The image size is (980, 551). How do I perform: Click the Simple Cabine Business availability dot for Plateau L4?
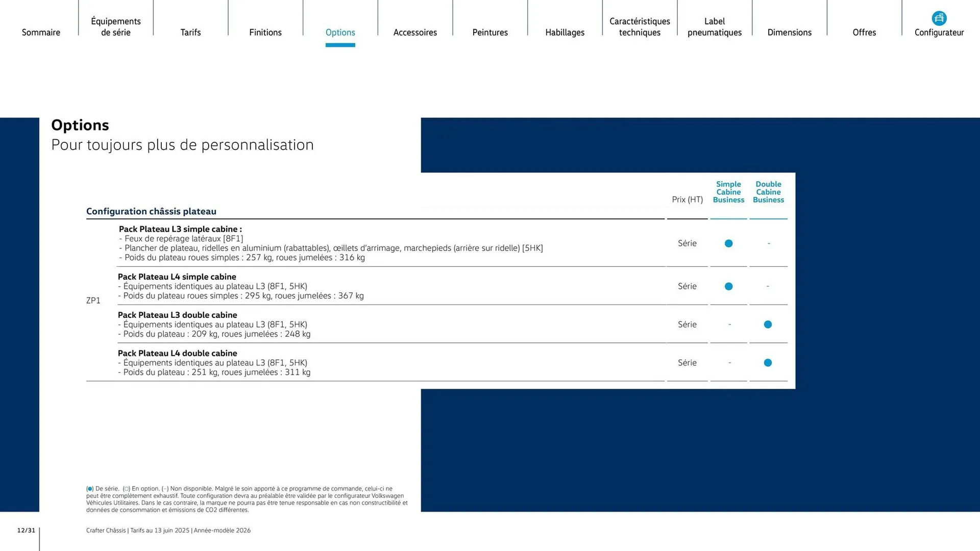728,286
